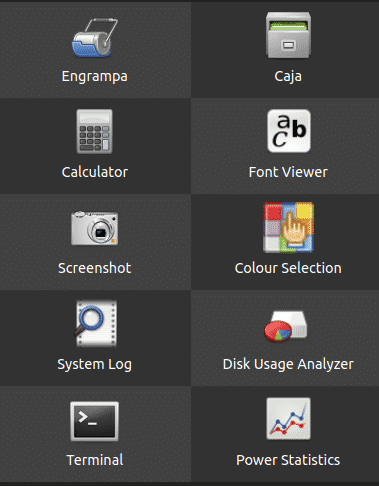
Task: Open the Disk Usage Analyzer pie chart icon
Action: (x=285, y=326)
